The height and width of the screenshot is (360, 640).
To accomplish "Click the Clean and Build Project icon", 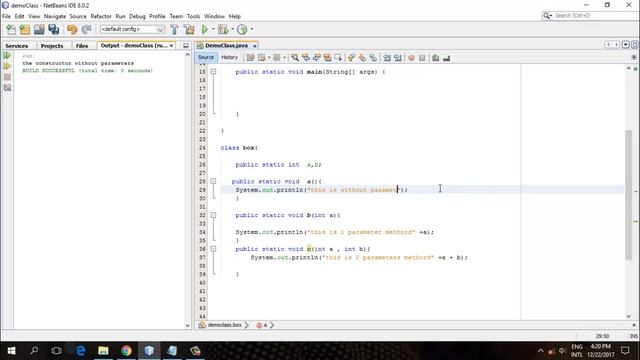I will tap(189, 29).
